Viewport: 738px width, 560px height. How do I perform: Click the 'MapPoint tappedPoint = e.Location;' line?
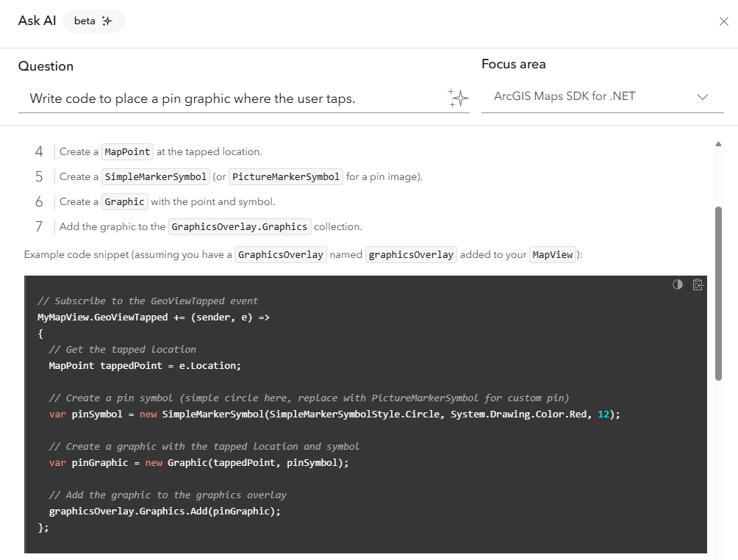pos(145,366)
